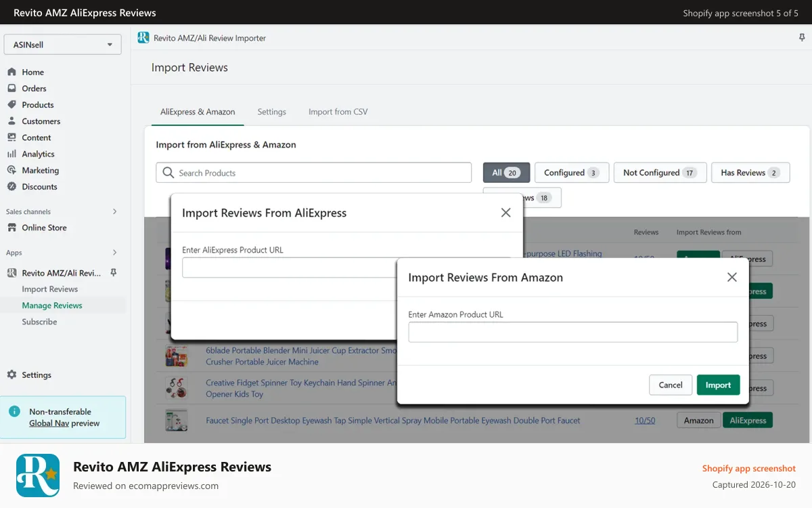
Task: Click the AliExpress Product URL field
Action: pos(290,268)
